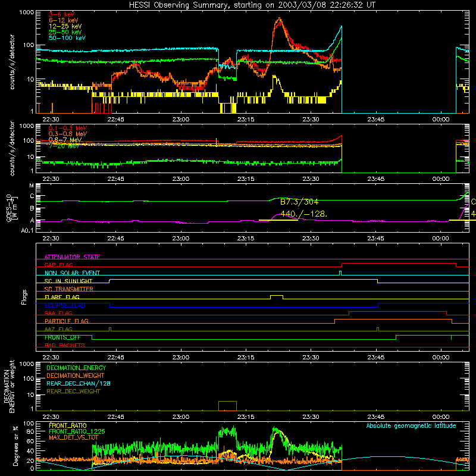The image size is (476, 476).
Task: Click the 440./-128. flare position text
Action: point(303,214)
